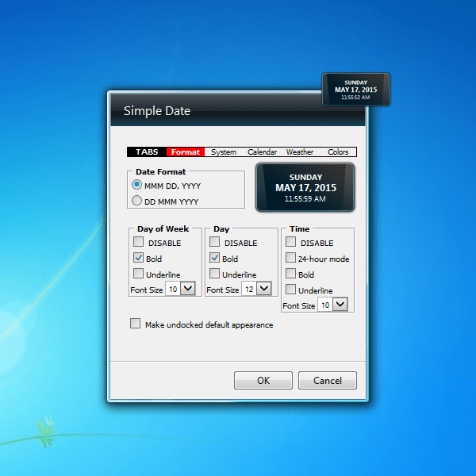Switch to the Format tab
Image resolution: width=476 pixels, height=476 pixels.
186,152
